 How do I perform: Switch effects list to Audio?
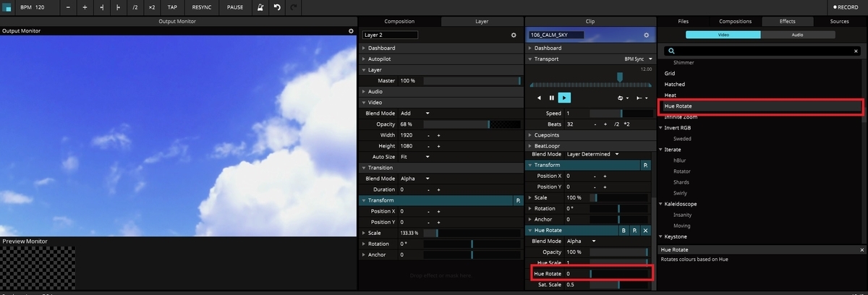(797, 34)
